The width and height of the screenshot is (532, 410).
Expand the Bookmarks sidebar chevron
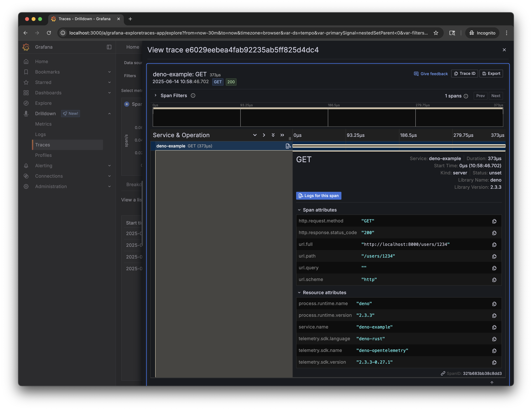point(109,72)
